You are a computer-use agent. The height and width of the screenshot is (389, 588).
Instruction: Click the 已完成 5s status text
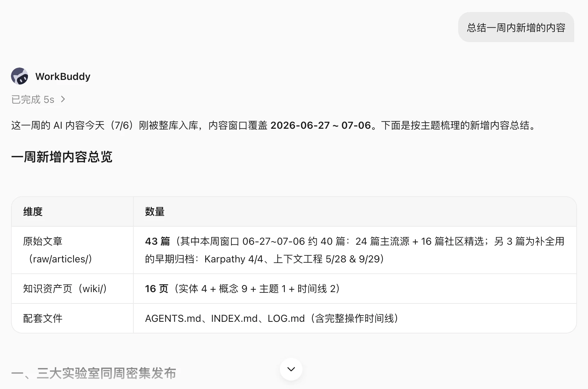pos(33,99)
